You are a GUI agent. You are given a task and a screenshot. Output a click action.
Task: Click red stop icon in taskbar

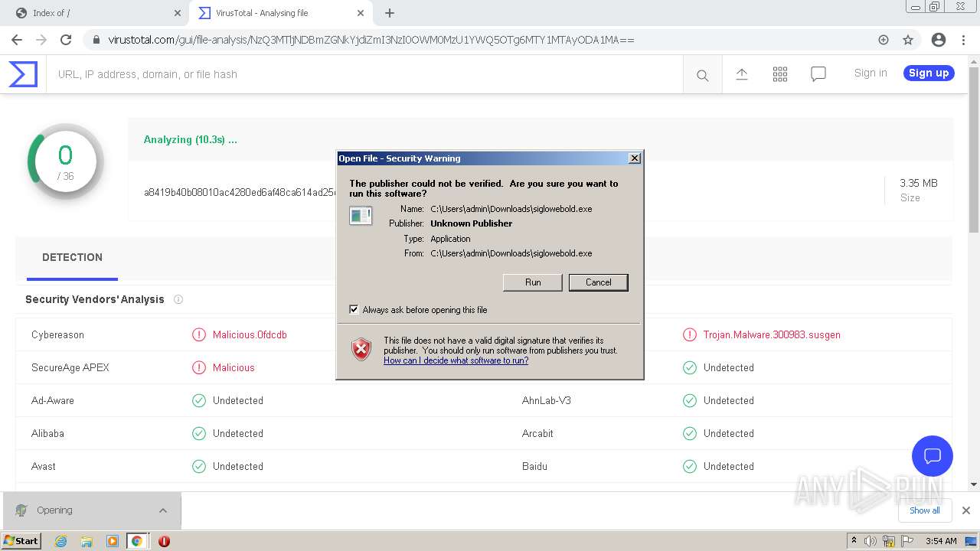tap(164, 541)
